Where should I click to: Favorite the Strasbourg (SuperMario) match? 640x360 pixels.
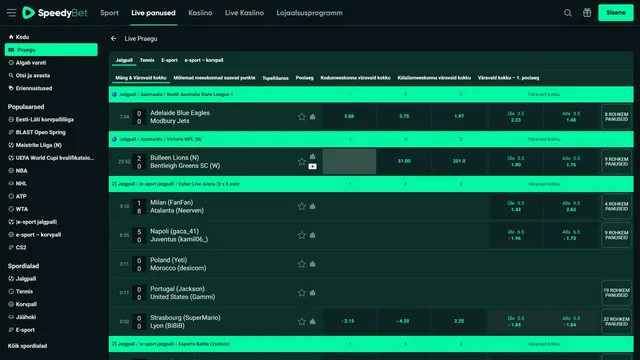[302, 322]
